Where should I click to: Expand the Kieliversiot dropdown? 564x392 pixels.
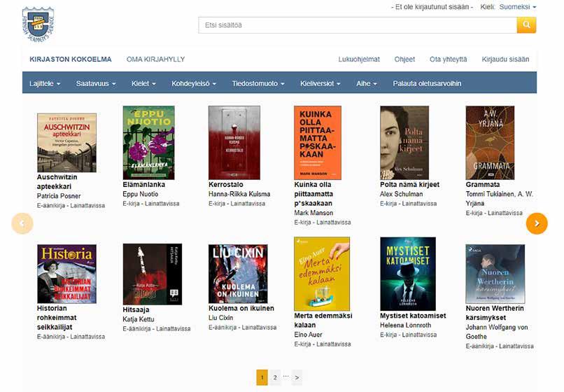tap(320, 83)
